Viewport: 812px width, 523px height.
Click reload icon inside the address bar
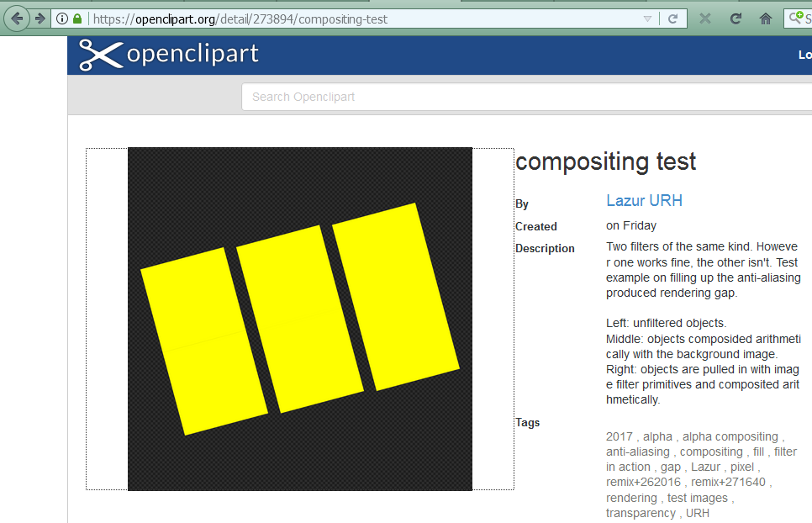click(672, 18)
